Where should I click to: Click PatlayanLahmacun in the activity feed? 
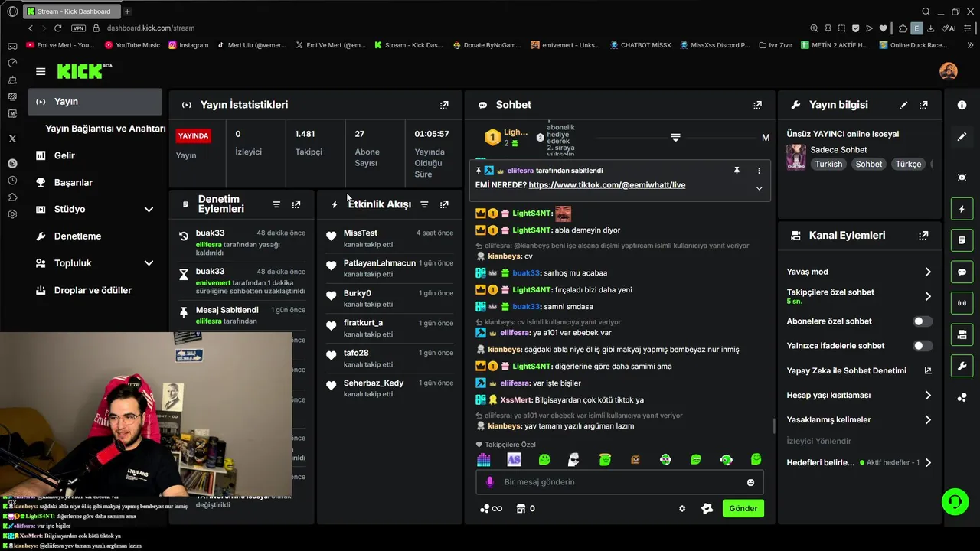click(380, 263)
